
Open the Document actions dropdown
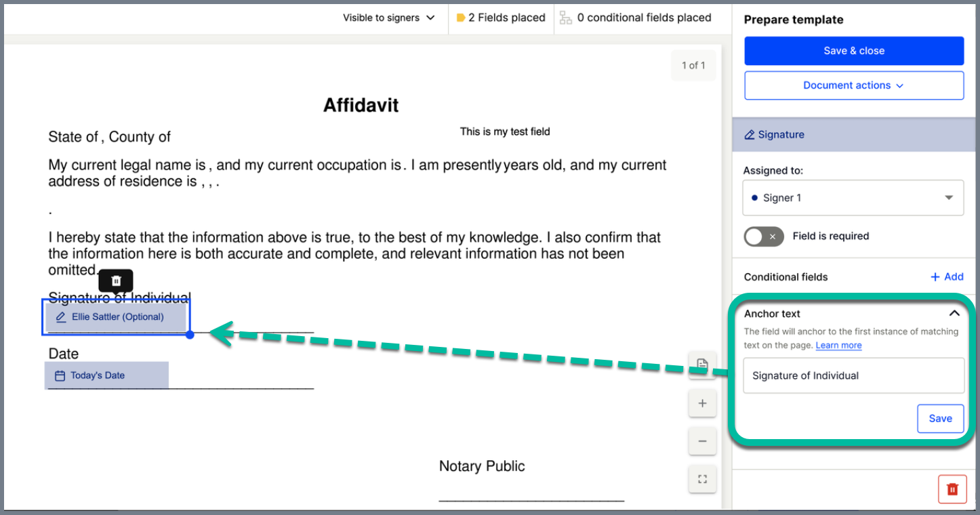point(853,85)
